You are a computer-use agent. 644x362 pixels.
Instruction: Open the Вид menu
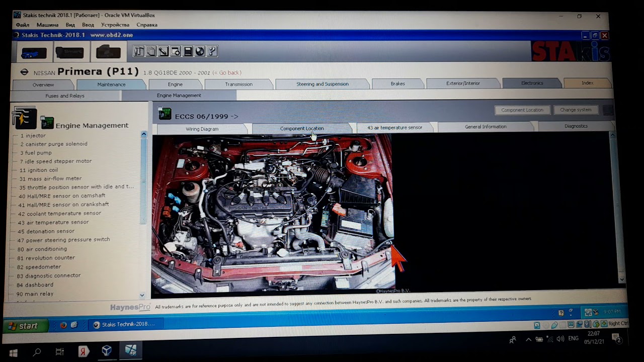point(70,25)
